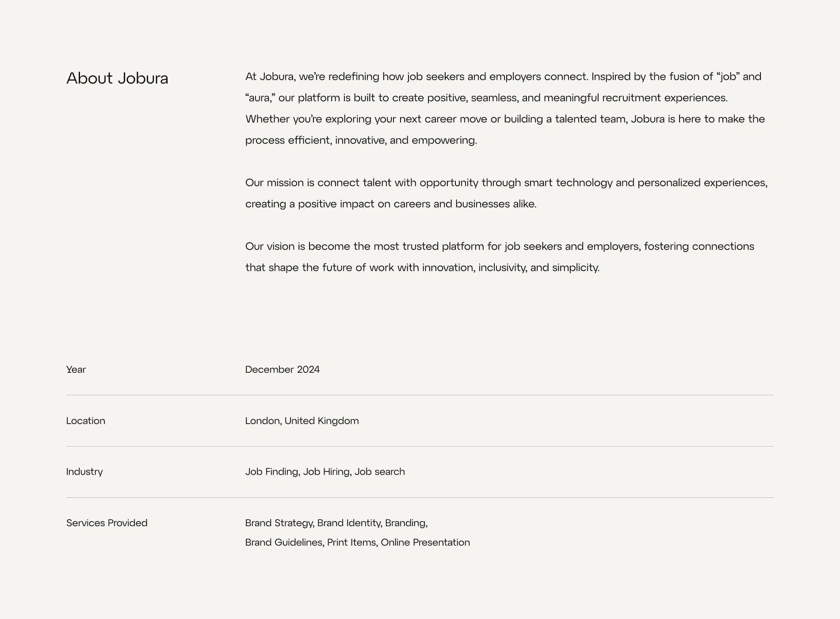Select the Industry row label
Viewport: 840px width, 619px height.
84,472
